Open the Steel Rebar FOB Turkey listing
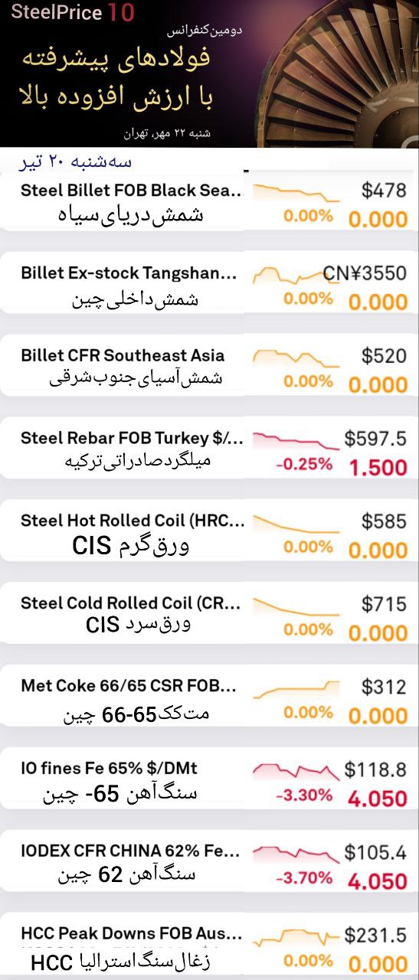The height and width of the screenshot is (980, 419). tap(209, 448)
